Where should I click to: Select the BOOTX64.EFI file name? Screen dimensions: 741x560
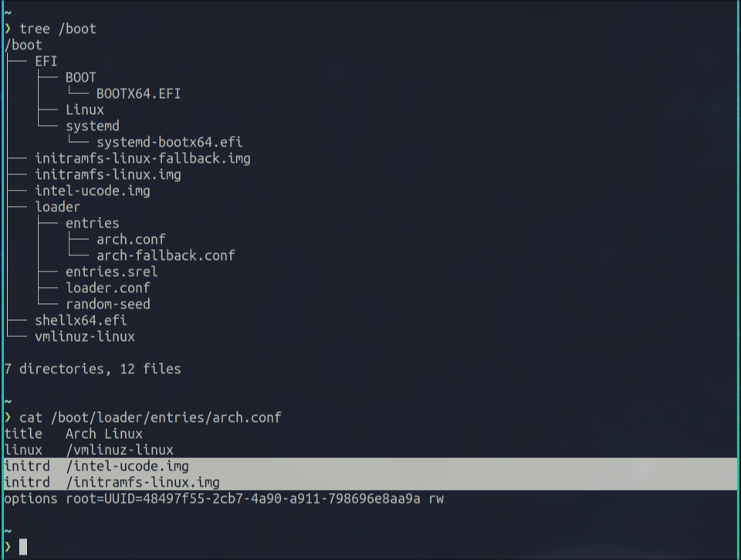pos(139,94)
